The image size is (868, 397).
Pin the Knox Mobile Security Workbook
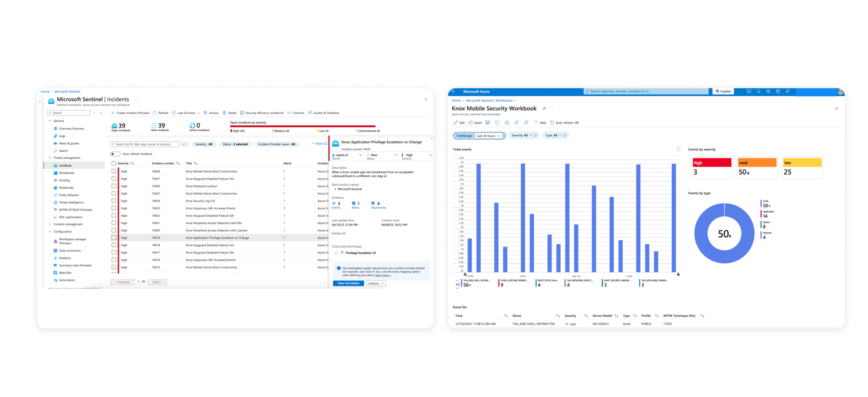[544, 109]
